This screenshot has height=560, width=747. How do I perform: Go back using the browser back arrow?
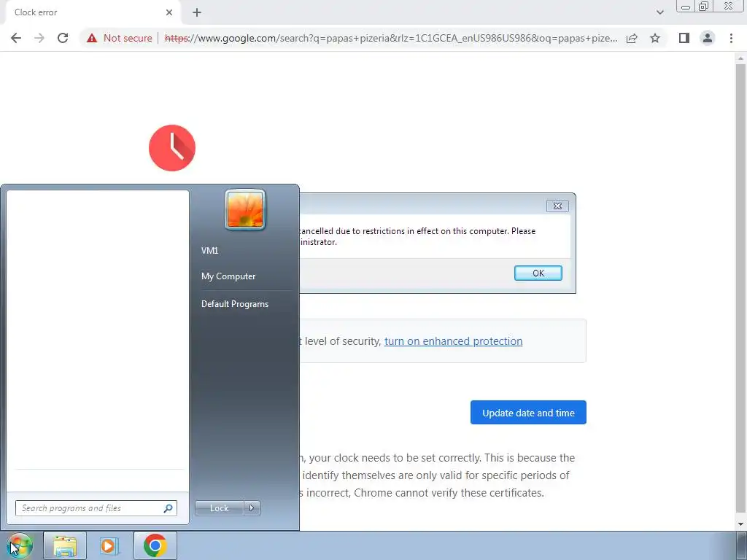click(x=16, y=38)
